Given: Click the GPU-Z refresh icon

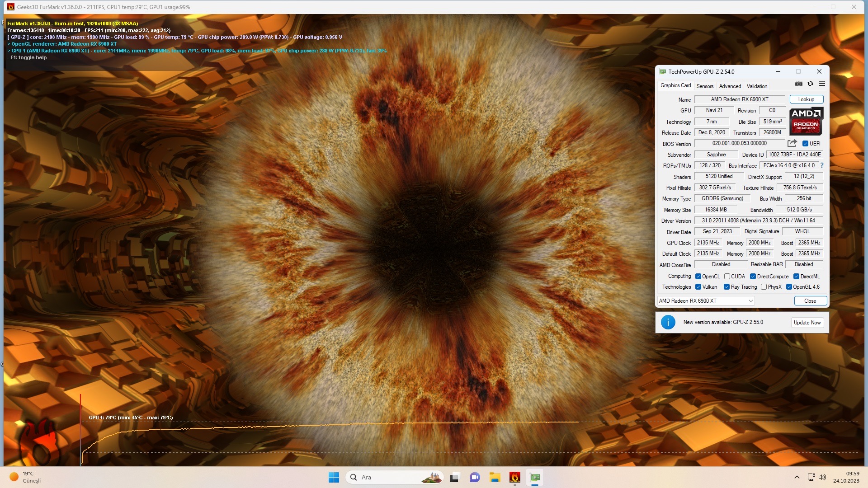Looking at the screenshot, I should click(x=810, y=84).
